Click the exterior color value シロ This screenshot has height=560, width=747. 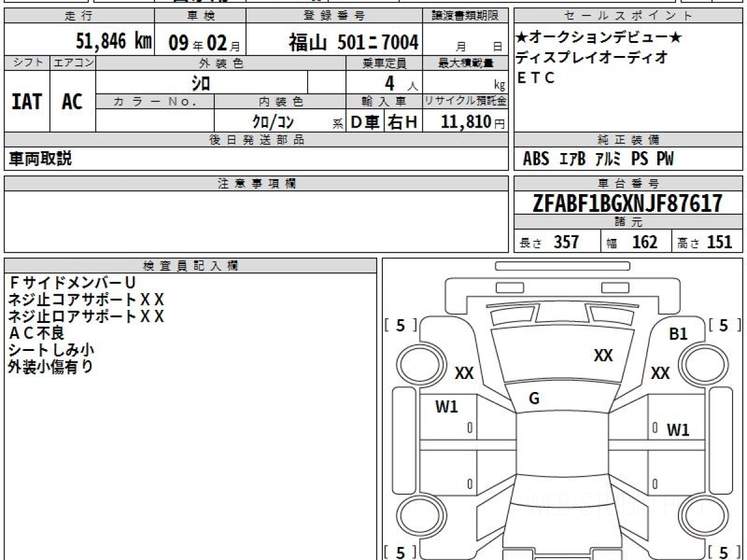click(x=200, y=82)
